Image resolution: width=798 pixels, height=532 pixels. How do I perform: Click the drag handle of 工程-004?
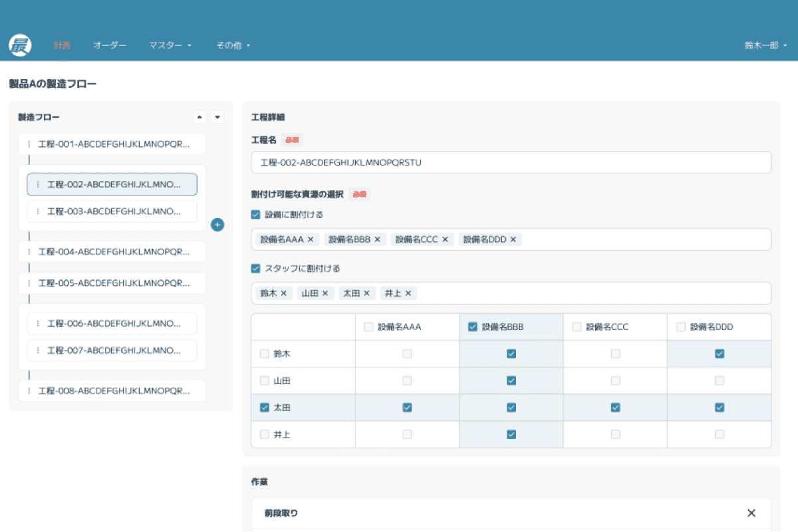29,252
